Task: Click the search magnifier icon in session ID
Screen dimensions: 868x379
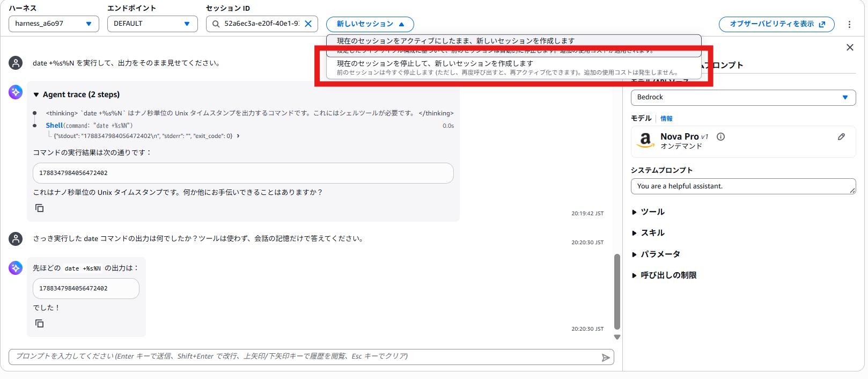Action: point(216,24)
